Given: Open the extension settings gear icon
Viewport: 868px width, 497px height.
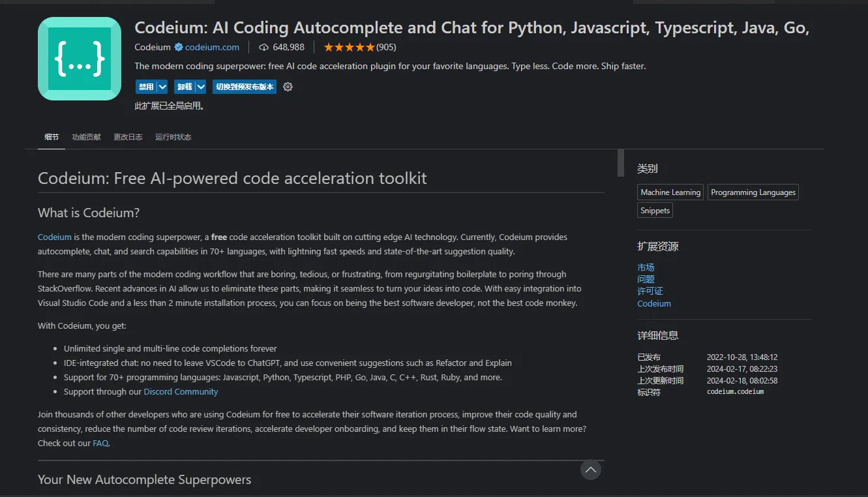Looking at the screenshot, I should 288,87.
